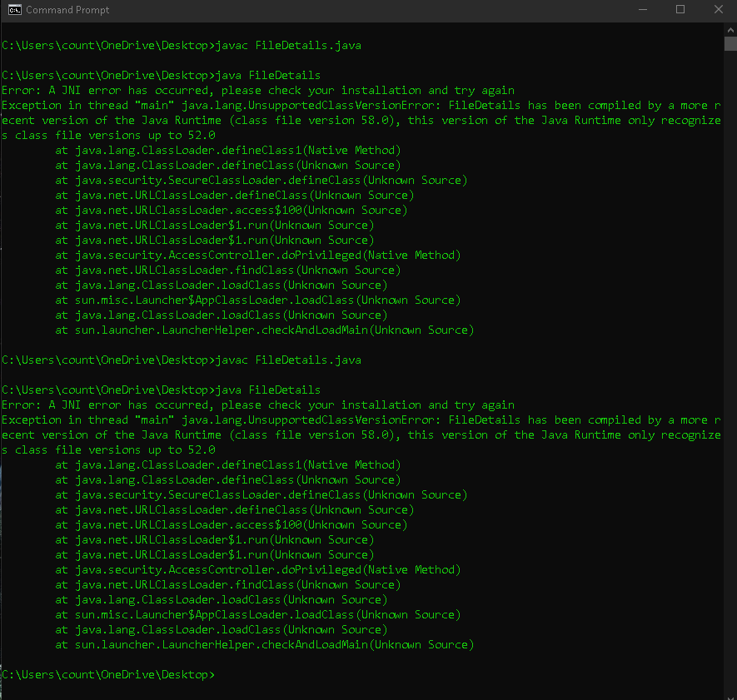The height and width of the screenshot is (700, 737).
Task: Click the scrollbar up arrow
Action: point(730,29)
